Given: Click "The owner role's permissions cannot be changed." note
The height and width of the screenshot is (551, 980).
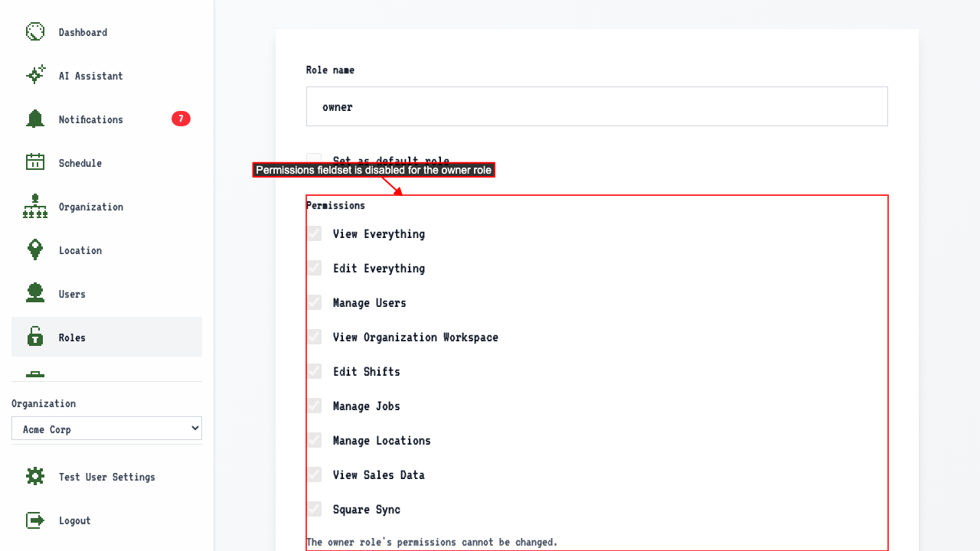Looking at the screenshot, I should tap(432, 542).
